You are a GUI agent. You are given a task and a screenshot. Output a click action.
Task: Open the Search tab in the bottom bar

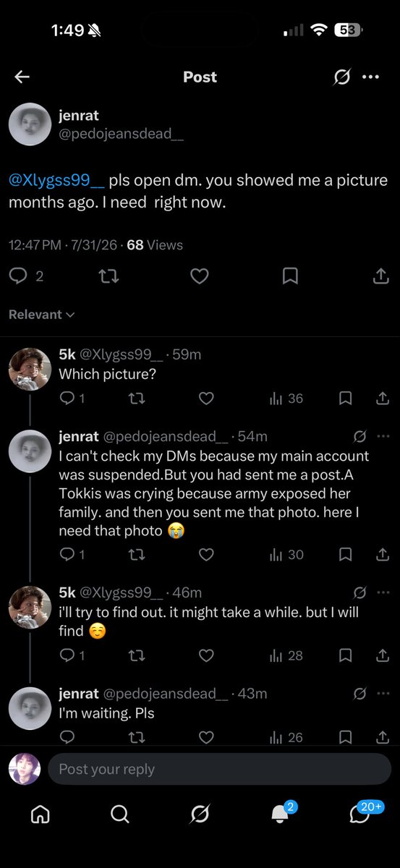coord(120,814)
